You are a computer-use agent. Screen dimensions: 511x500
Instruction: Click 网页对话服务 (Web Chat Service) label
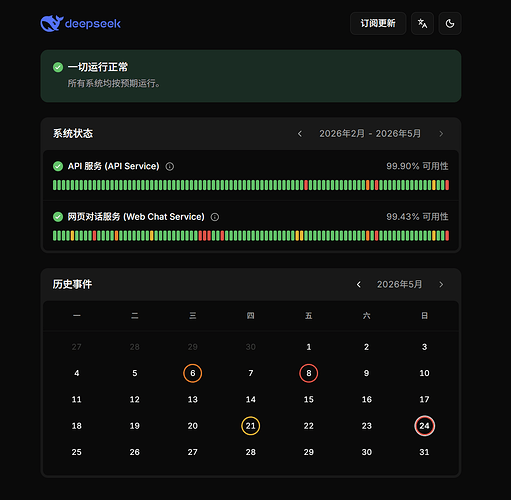(x=136, y=217)
